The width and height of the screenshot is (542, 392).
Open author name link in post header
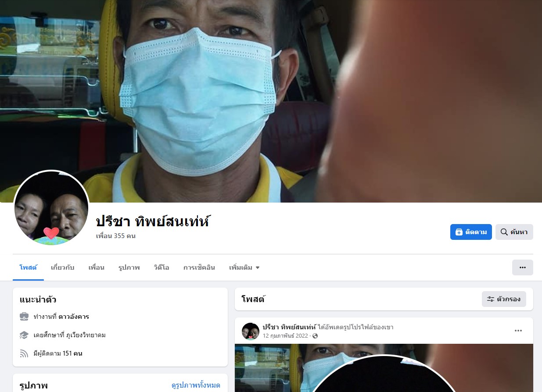[289, 327]
